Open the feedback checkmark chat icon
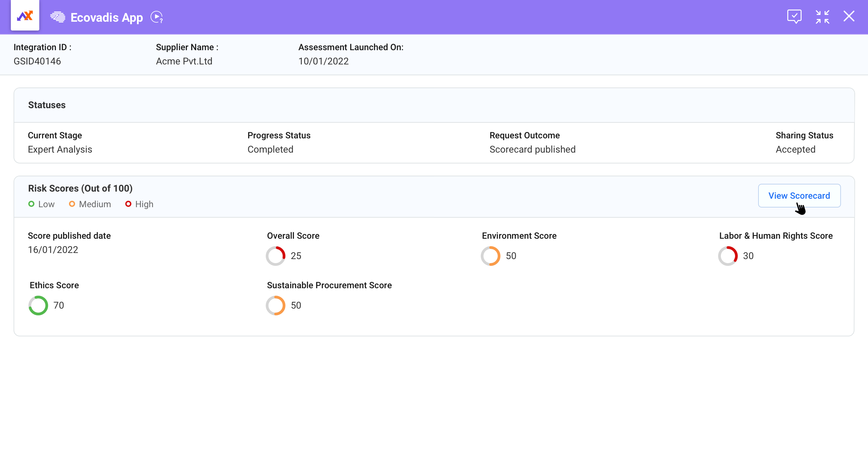 click(794, 16)
